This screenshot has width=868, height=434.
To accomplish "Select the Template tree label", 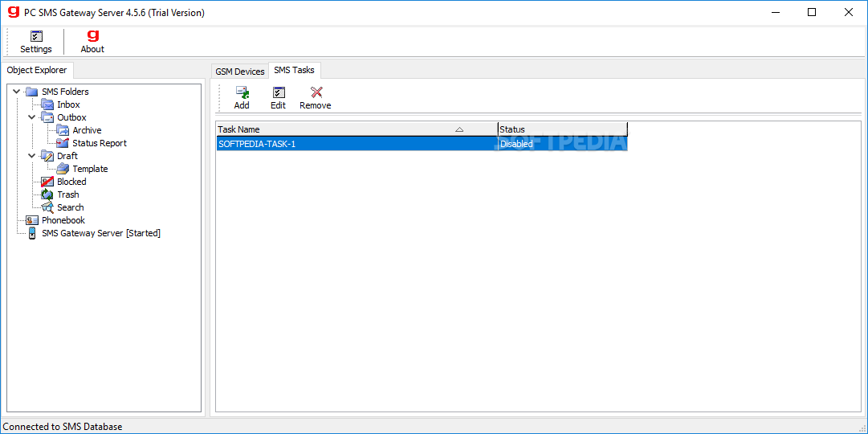I will pos(90,169).
